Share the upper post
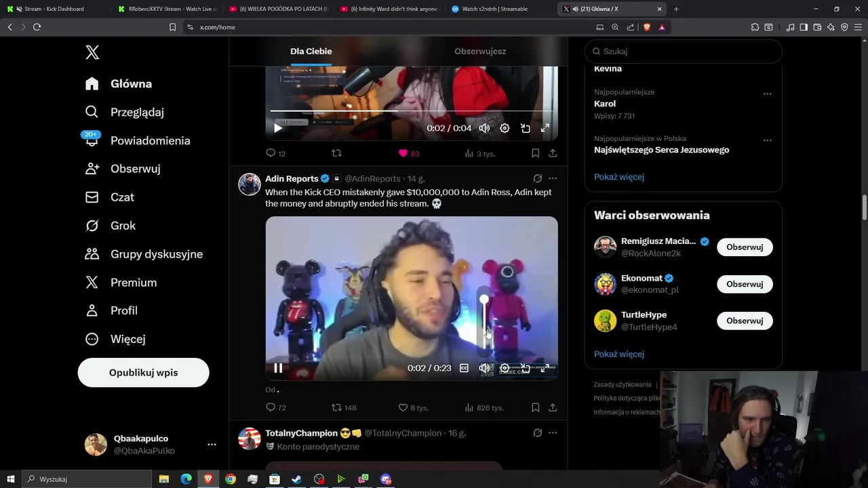Screen dimensions: 868x488 click(x=553, y=154)
